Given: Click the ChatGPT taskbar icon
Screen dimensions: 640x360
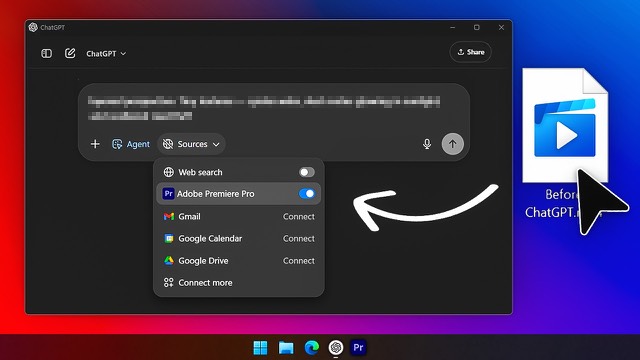Looking at the screenshot, I should (336, 348).
